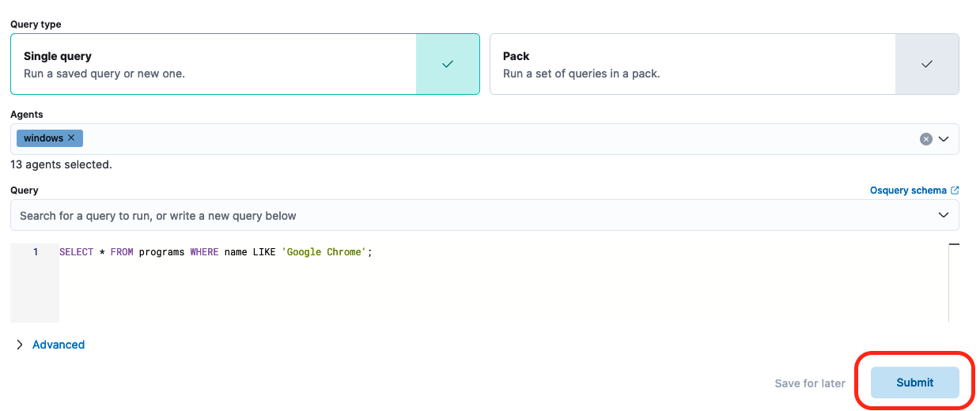Submit the osquery live query

point(914,383)
